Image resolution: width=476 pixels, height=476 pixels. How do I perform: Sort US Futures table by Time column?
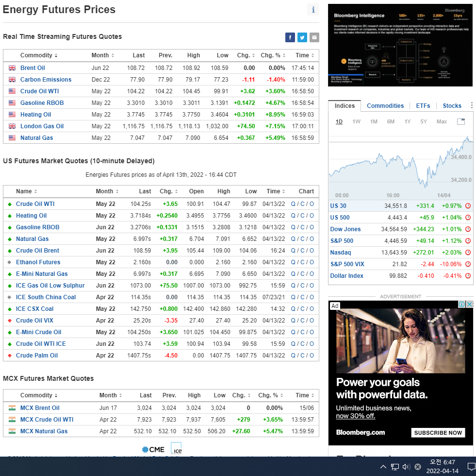(x=276, y=191)
